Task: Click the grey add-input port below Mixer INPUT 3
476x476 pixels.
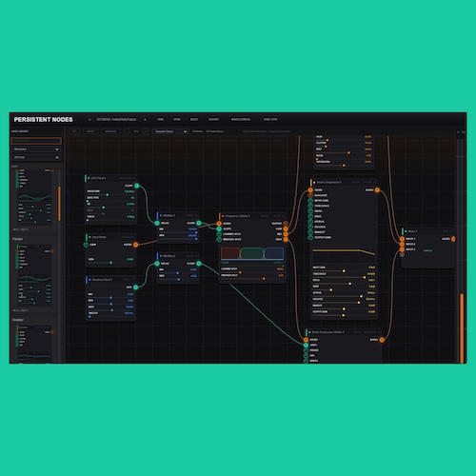Action: click(402, 255)
